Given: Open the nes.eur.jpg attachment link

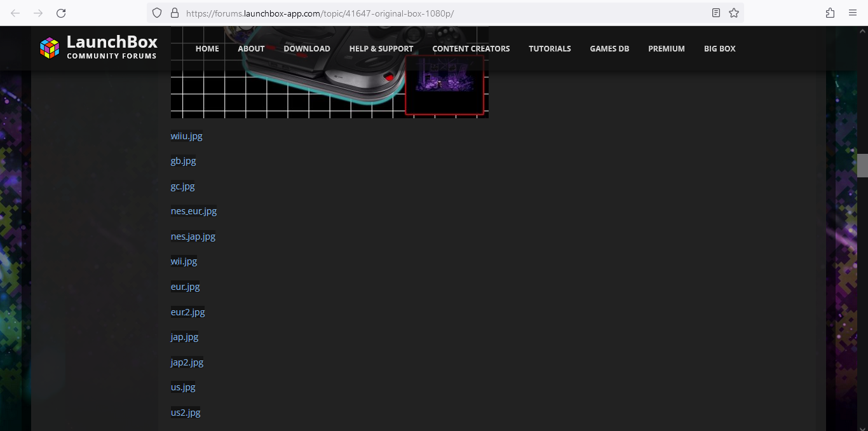Looking at the screenshot, I should pos(194,211).
